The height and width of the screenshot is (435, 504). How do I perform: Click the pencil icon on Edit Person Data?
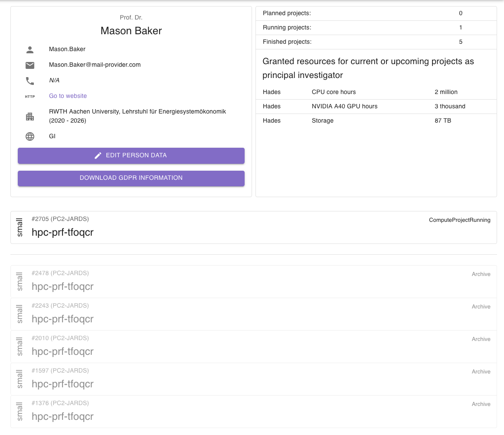point(98,155)
